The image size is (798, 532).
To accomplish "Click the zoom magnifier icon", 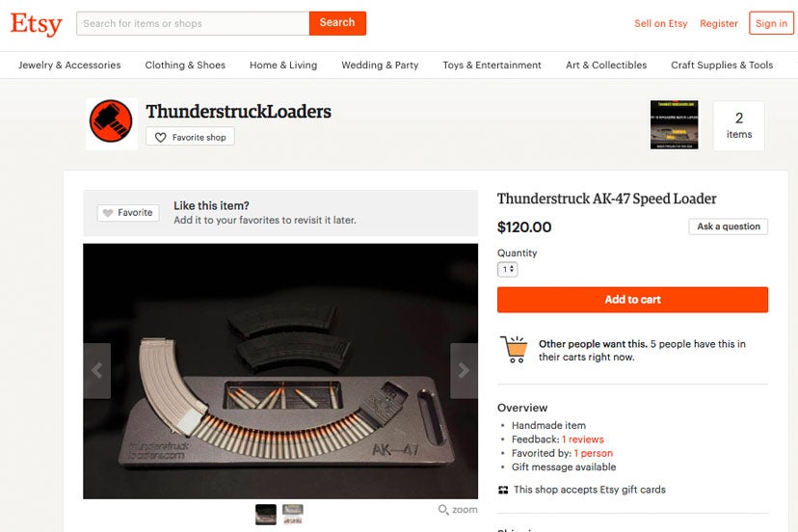I will [443, 510].
